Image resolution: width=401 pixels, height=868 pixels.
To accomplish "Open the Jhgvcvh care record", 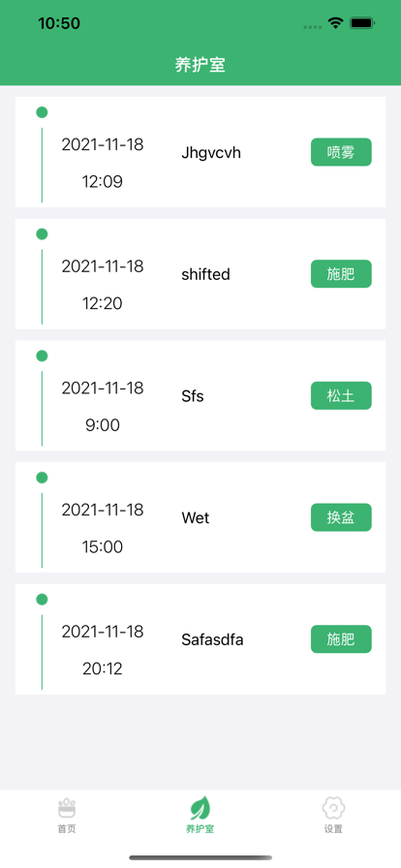I will pos(200,152).
